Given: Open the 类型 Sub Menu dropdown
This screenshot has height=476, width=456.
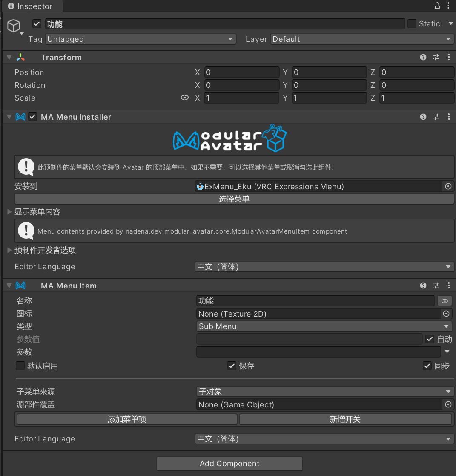Looking at the screenshot, I should point(324,326).
